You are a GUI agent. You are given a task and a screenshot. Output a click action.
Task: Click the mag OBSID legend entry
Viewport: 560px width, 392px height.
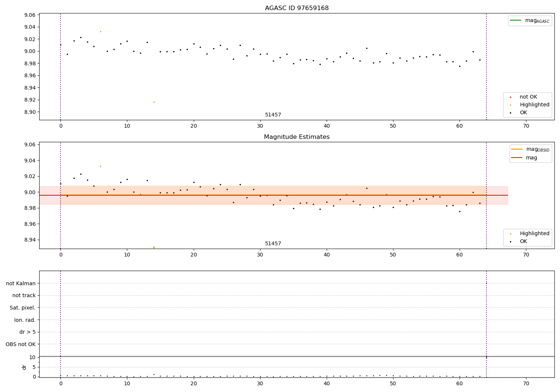(530, 149)
